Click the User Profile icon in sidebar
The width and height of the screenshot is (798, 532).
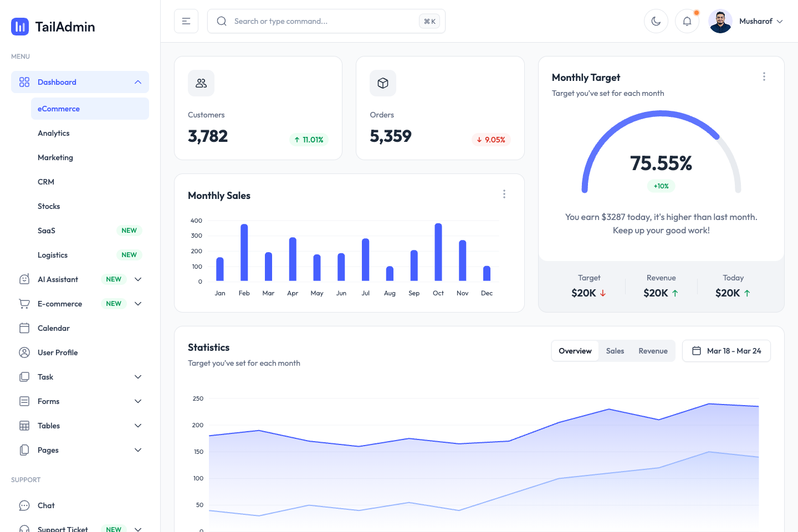[x=24, y=352]
